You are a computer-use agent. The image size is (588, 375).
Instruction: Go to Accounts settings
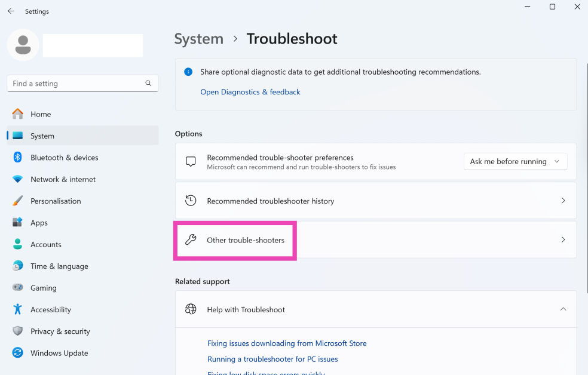(x=46, y=245)
